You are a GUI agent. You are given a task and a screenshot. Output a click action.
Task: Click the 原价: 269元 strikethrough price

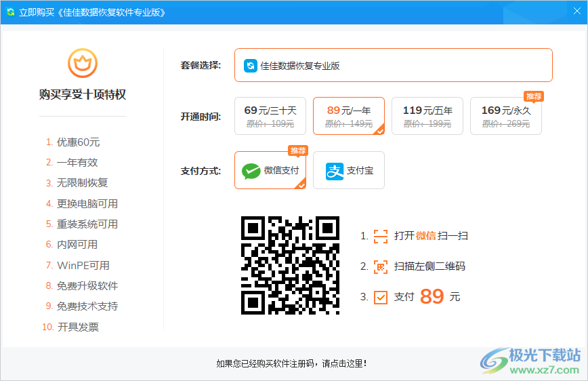[x=506, y=124]
